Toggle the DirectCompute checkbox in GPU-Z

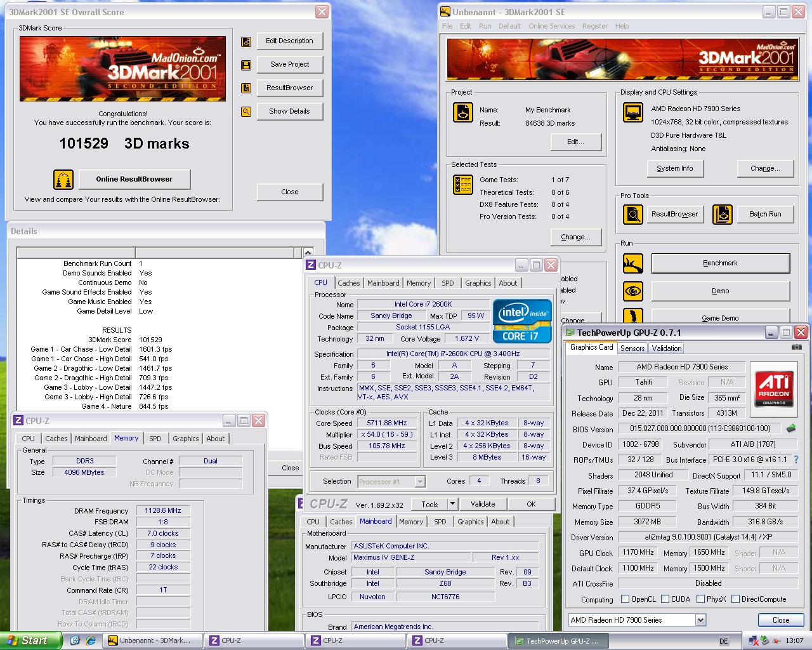(735, 599)
